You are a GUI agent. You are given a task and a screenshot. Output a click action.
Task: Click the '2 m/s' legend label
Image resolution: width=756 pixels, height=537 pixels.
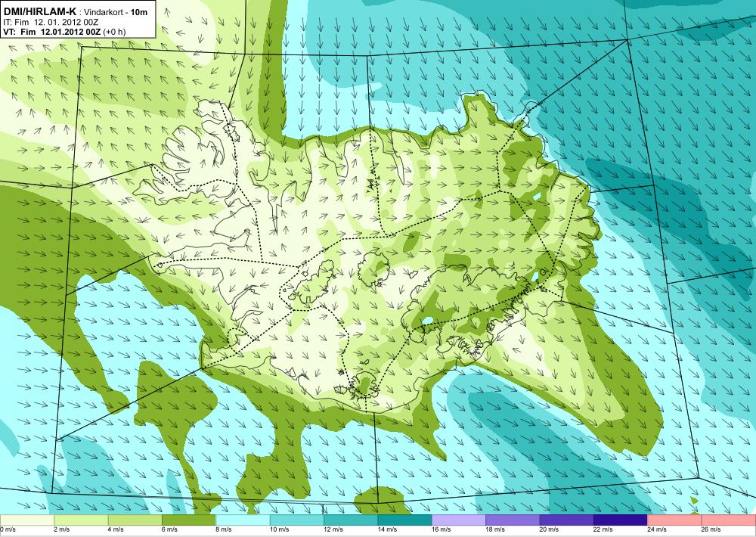(x=62, y=529)
